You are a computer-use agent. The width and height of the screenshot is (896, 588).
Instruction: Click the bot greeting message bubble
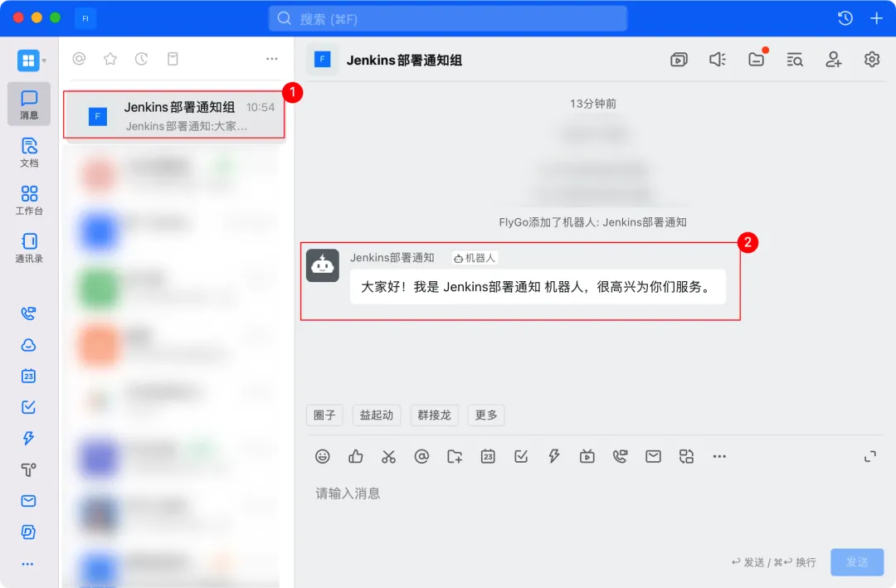(538, 287)
